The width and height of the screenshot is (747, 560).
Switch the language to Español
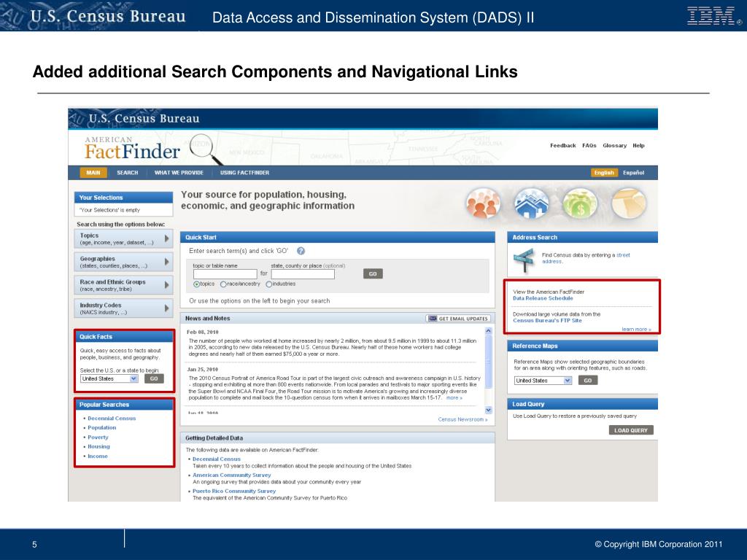coord(634,173)
